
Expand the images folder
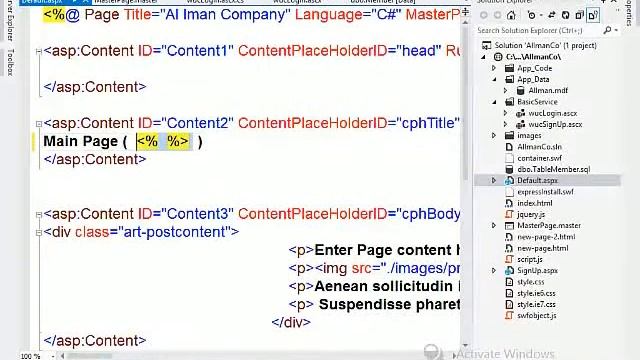point(494,136)
